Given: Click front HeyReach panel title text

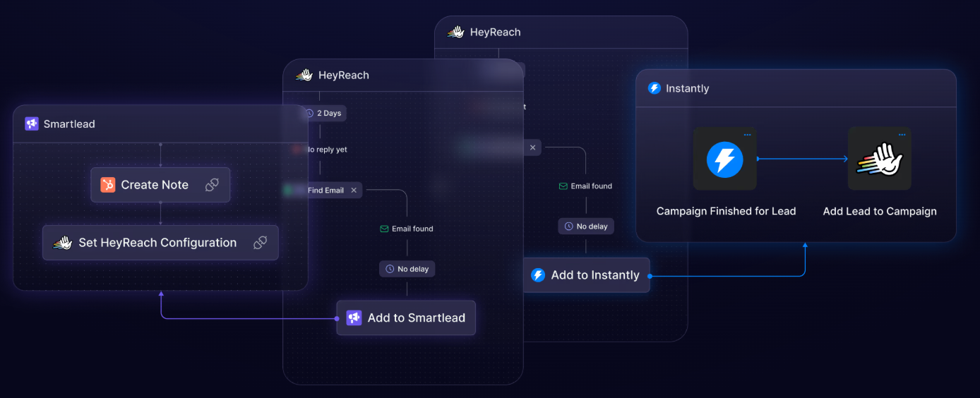Looking at the screenshot, I should click(x=344, y=75).
